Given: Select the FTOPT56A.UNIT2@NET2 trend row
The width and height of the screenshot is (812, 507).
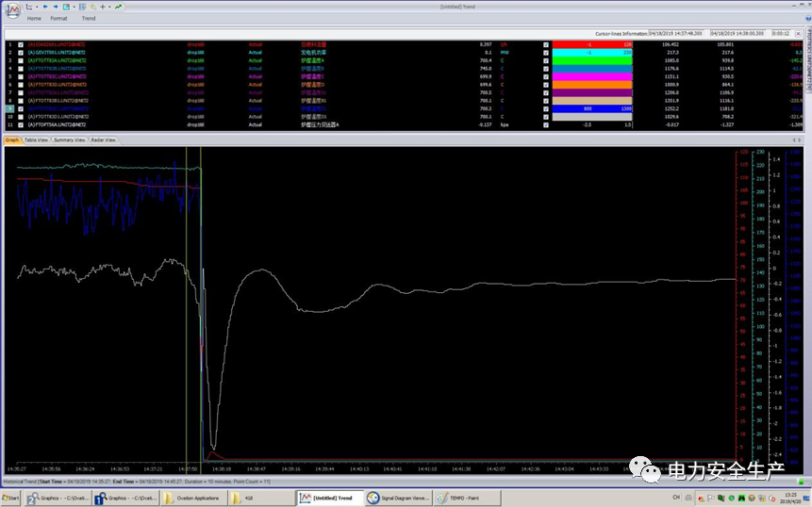Looking at the screenshot, I should point(58,124).
